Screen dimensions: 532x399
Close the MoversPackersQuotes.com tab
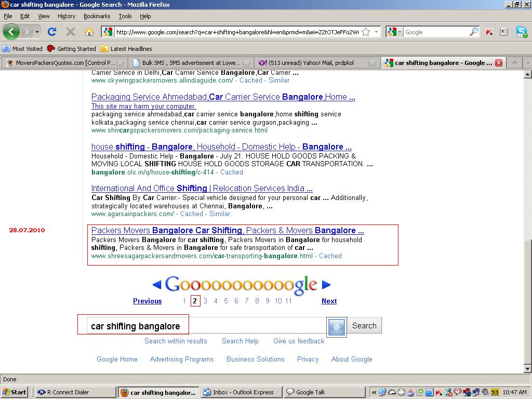(120, 63)
